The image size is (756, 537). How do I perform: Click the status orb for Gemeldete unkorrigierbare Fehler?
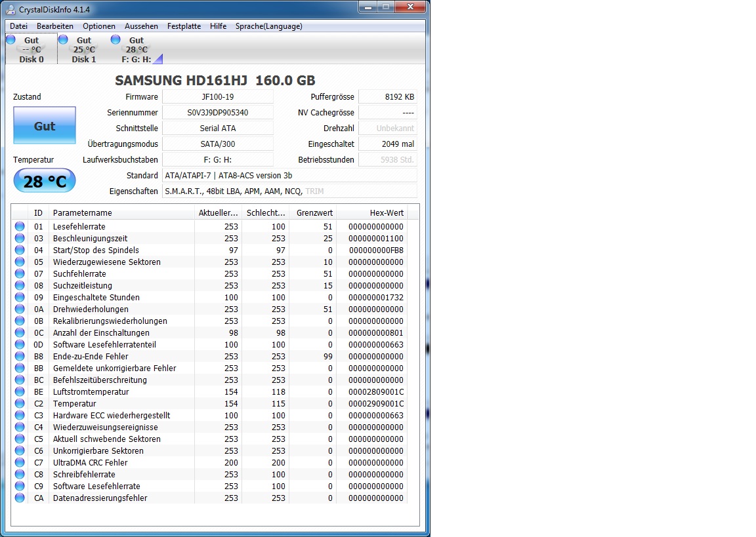[20, 368]
